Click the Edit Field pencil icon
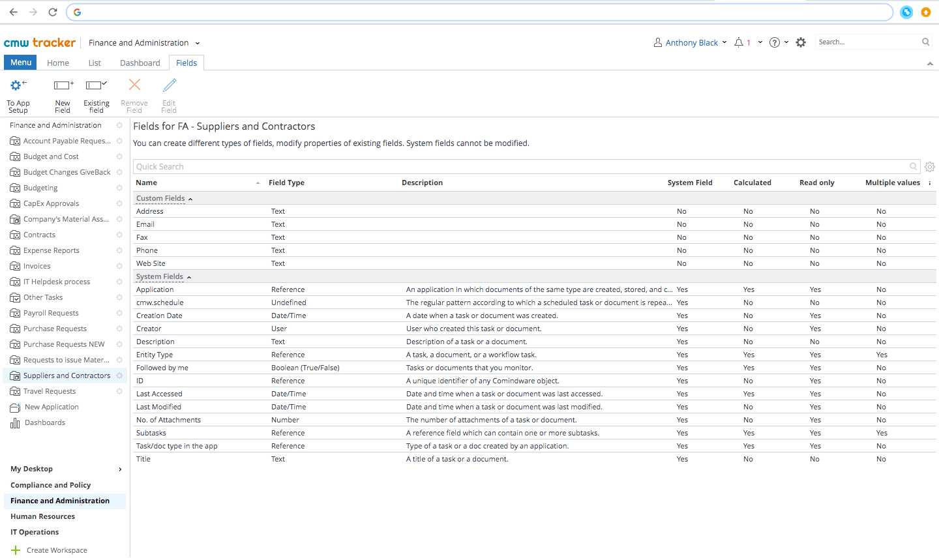Screen dimensions: 939x560 [x=170, y=85]
